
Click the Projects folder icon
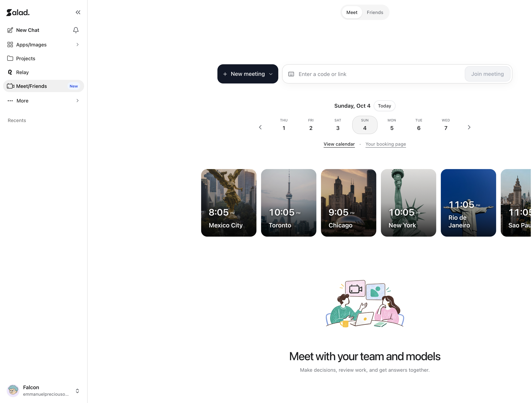click(x=10, y=58)
